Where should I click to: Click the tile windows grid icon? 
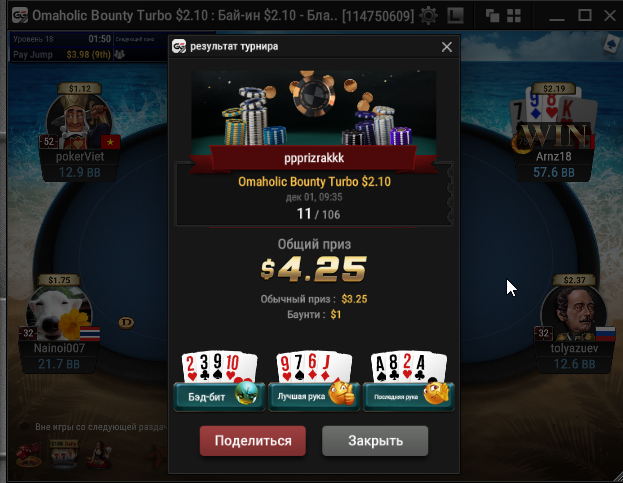[x=514, y=15]
